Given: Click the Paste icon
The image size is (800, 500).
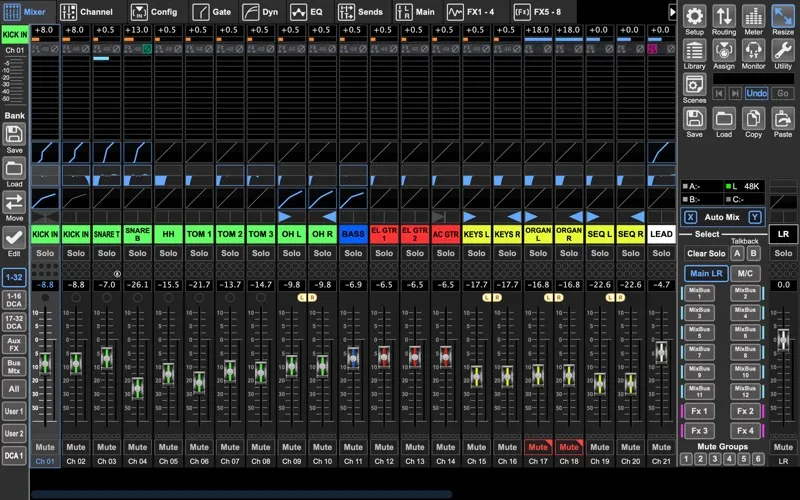Looking at the screenshot, I should pos(783,119).
